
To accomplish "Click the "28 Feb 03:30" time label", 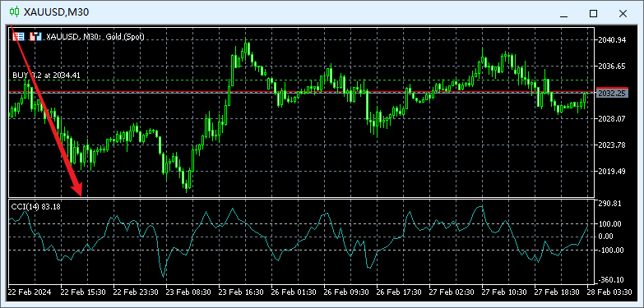I will click(609, 292).
